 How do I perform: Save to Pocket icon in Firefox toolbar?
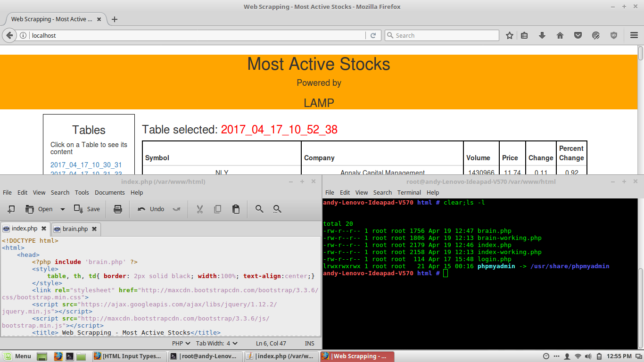[578, 35]
